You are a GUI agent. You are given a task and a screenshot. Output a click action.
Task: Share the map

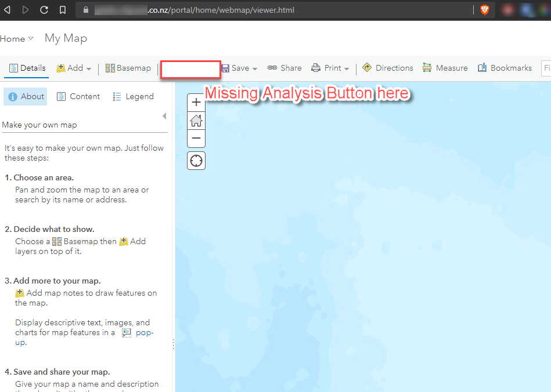[284, 68]
